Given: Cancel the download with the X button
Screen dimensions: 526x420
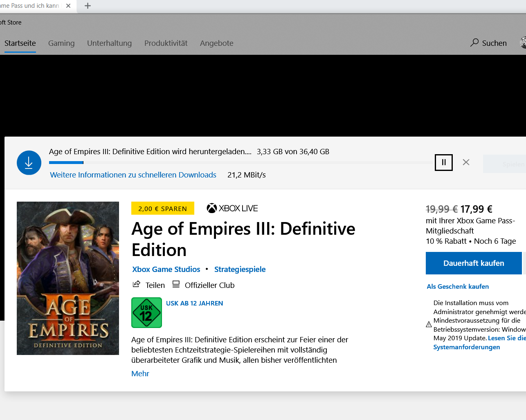Looking at the screenshot, I should click(x=466, y=162).
